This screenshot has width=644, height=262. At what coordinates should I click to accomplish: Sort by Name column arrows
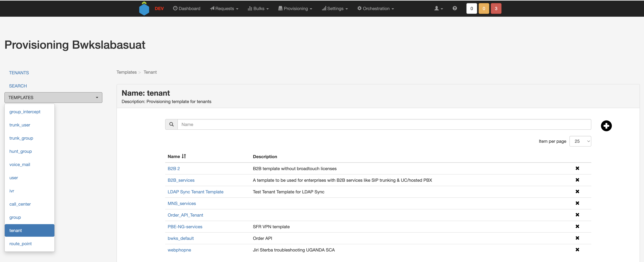[184, 156]
